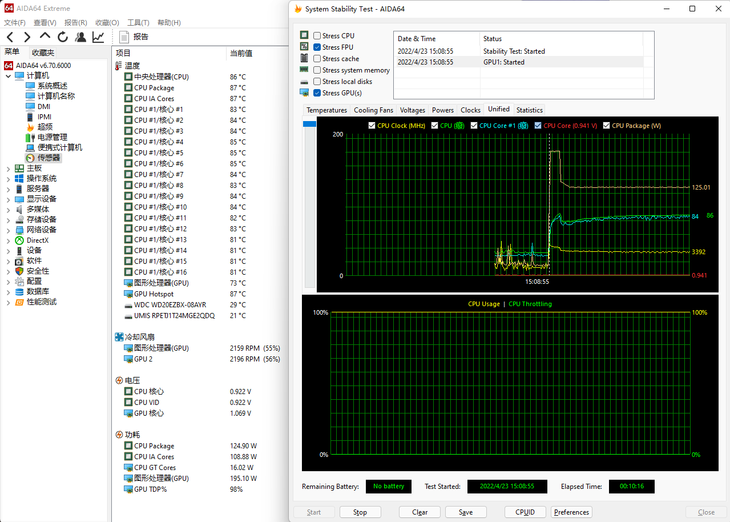Image resolution: width=730 pixels, height=522 pixels.
Task: Toggle the CPU Clock (MHz) graph checkbox
Action: 372,125
